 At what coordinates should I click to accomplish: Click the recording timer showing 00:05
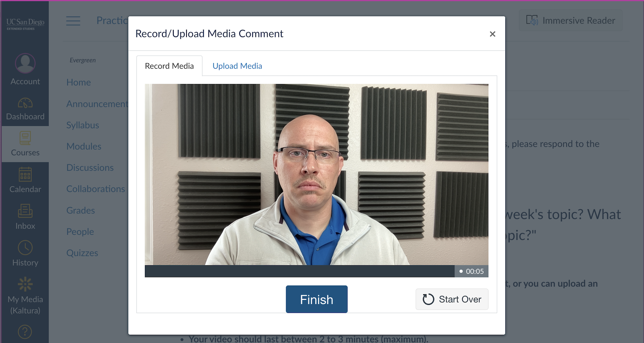[x=472, y=271]
